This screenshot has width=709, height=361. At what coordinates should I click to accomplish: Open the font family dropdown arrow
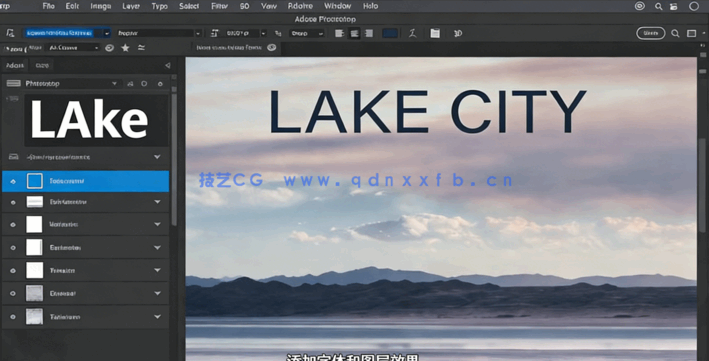coord(107,33)
